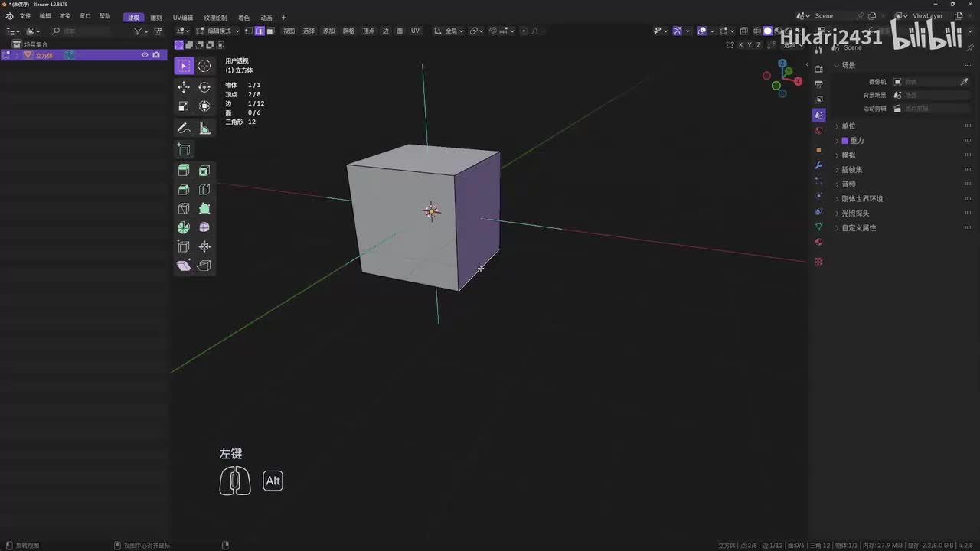Switch to the 雕刻 workspace tab
The width and height of the screenshot is (980, 551).
tap(156, 17)
